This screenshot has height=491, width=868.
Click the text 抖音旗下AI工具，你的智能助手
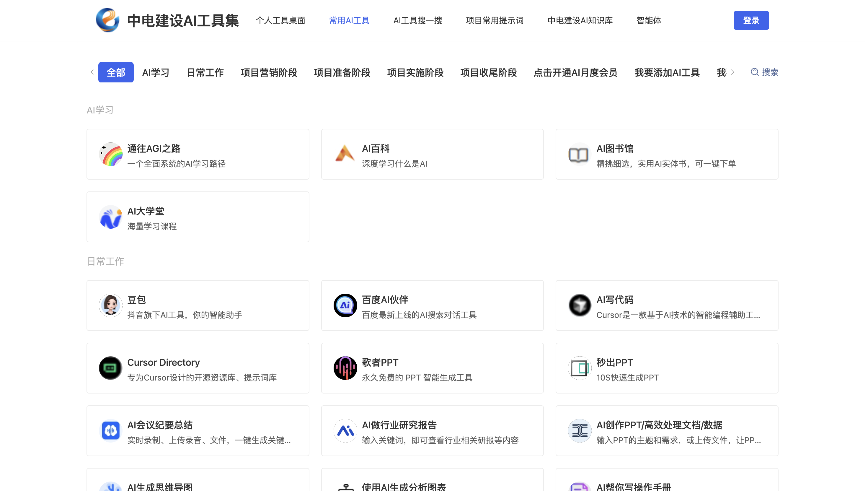(185, 316)
